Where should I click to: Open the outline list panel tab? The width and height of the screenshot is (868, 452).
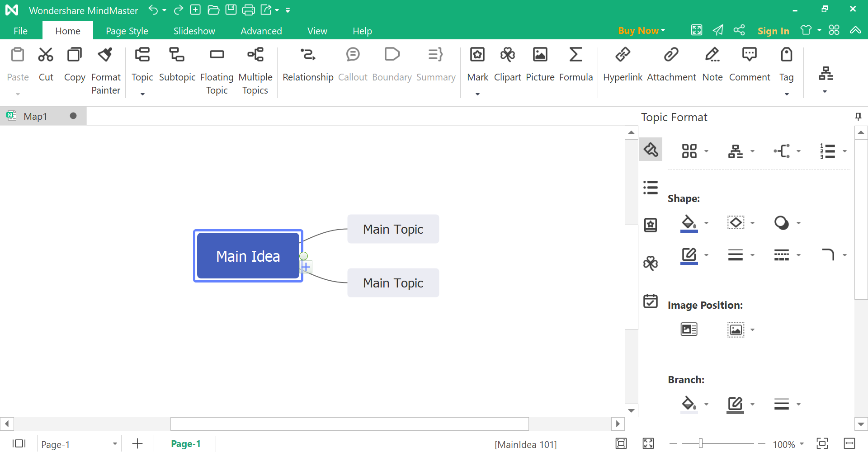(x=651, y=187)
